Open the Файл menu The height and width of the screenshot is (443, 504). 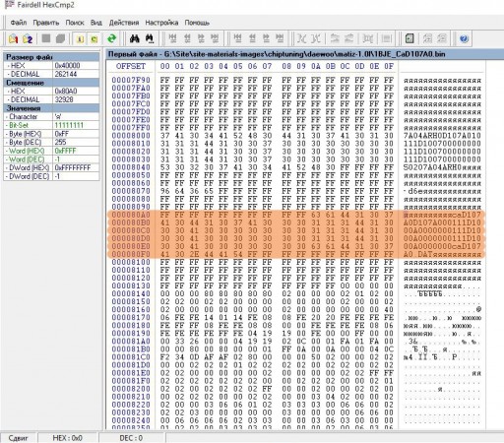coord(19,23)
